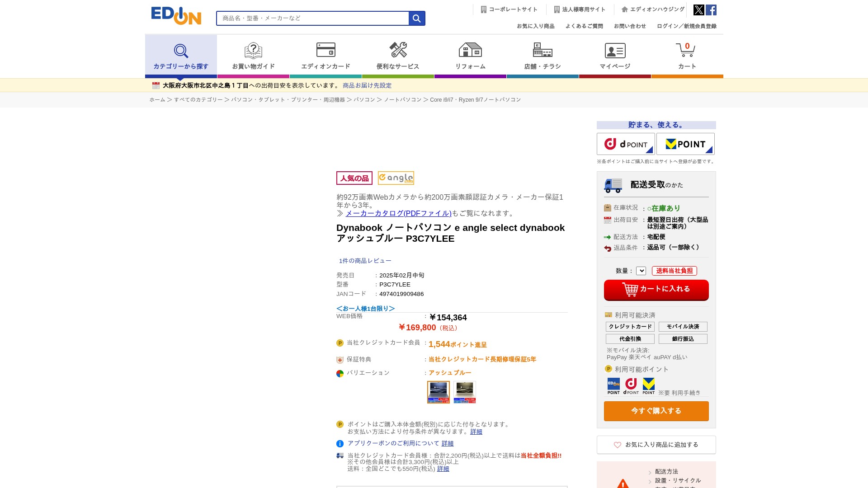The width and height of the screenshot is (868, 488).
Task: Open お問い合わせ link
Action: pos(630,26)
